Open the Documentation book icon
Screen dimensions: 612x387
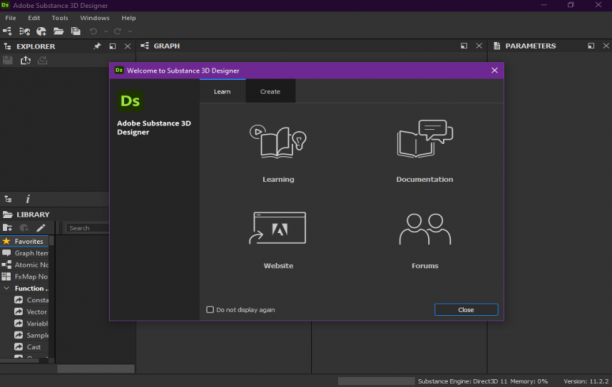click(x=425, y=139)
